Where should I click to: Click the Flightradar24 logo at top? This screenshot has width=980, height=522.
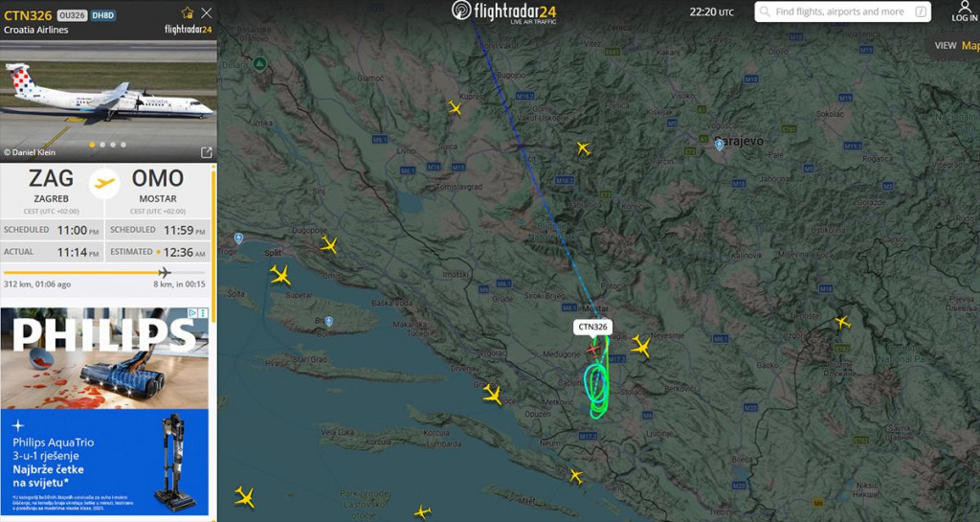(x=503, y=11)
